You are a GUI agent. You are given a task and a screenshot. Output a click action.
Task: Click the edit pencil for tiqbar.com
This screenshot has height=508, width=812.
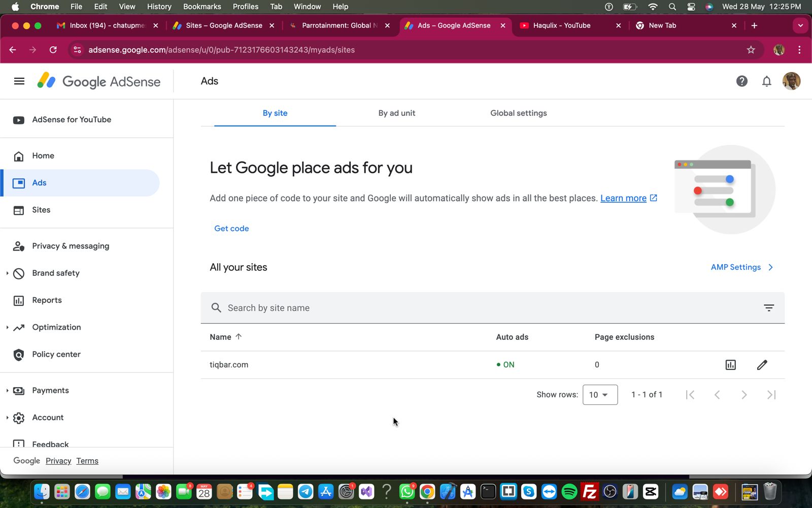[x=762, y=365]
